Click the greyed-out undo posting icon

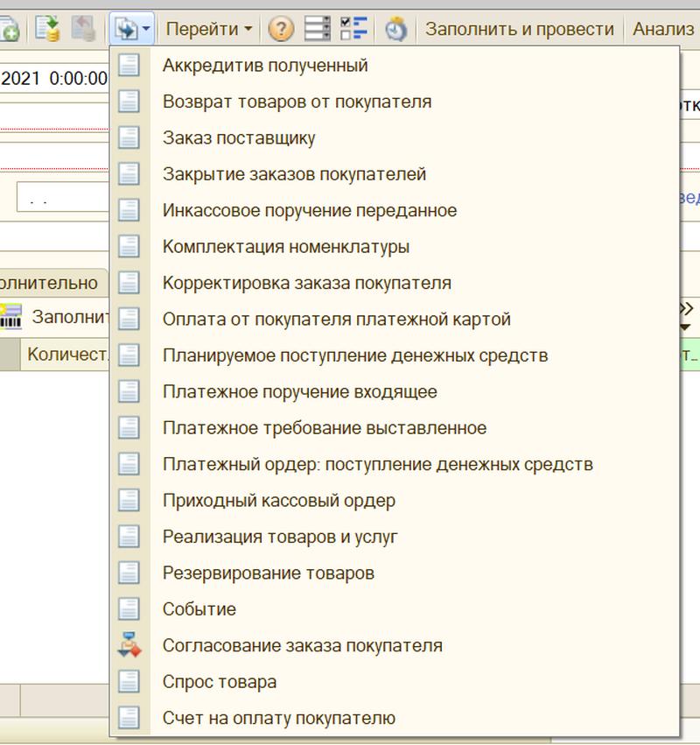(x=84, y=29)
